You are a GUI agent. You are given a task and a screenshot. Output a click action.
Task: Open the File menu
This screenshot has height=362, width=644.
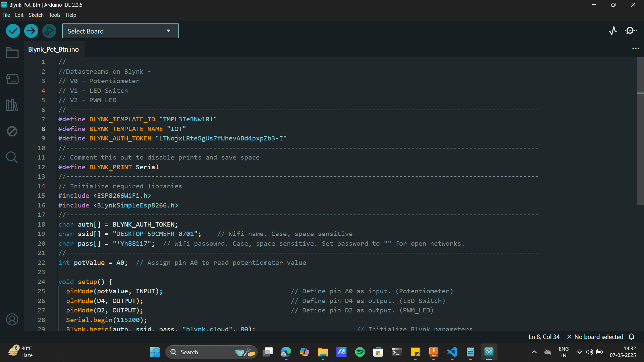pyautogui.click(x=6, y=15)
